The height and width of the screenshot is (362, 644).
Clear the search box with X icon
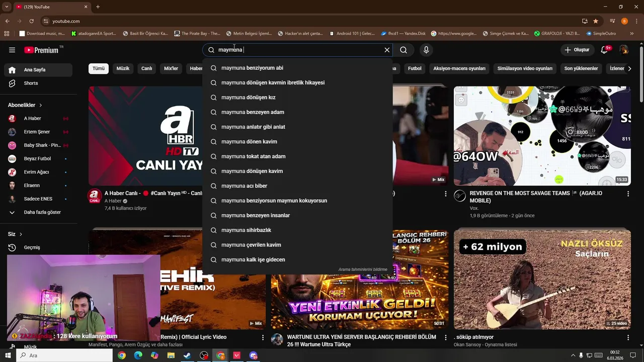(387, 50)
